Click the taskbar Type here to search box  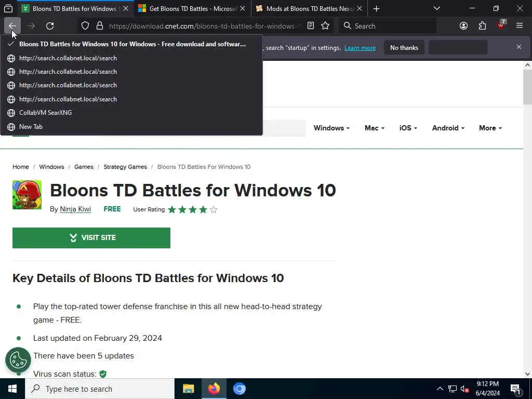tap(100, 389)
